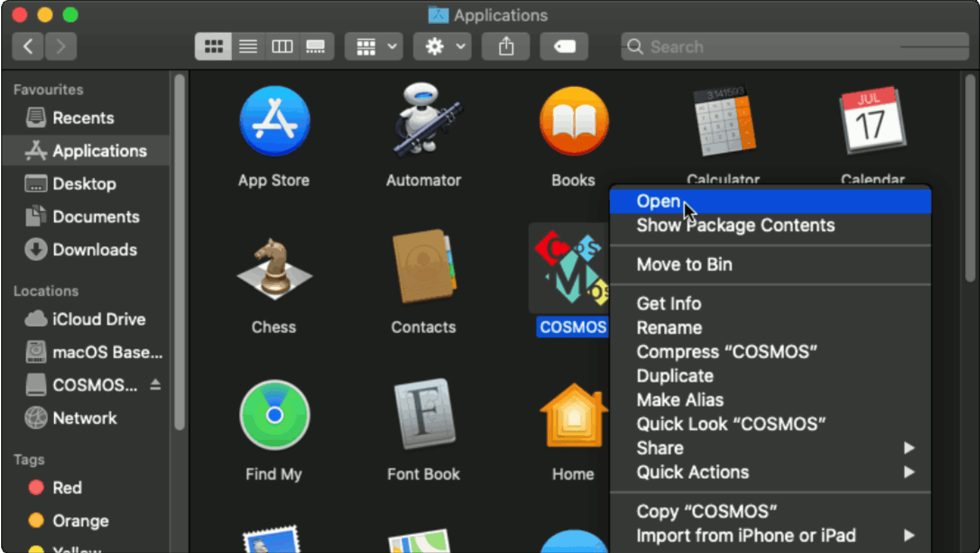Eject the COSMOS volume

[156, 384]
